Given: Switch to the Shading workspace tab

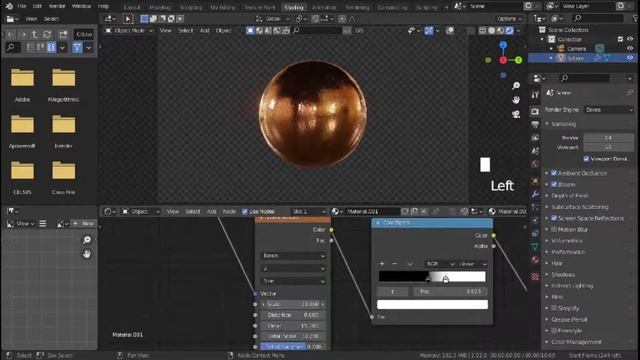Looking at the screenshot, I should tap(294, 7).
